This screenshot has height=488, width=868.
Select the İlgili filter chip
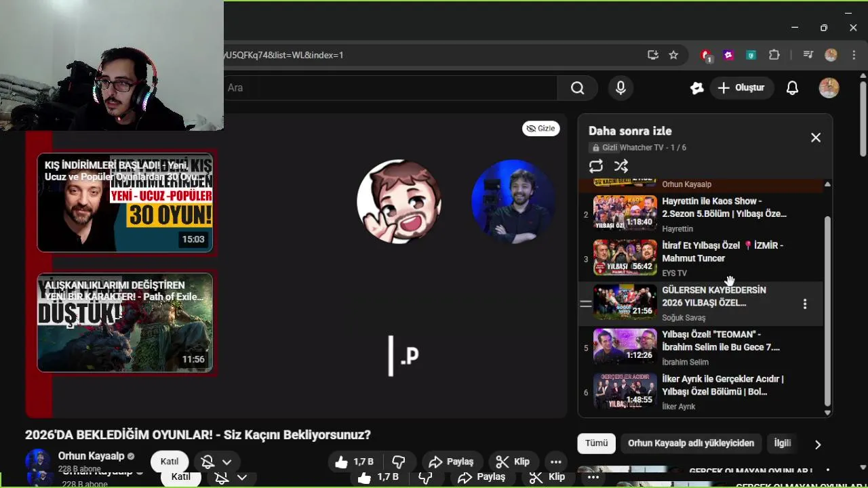click(x=783, y=443)
